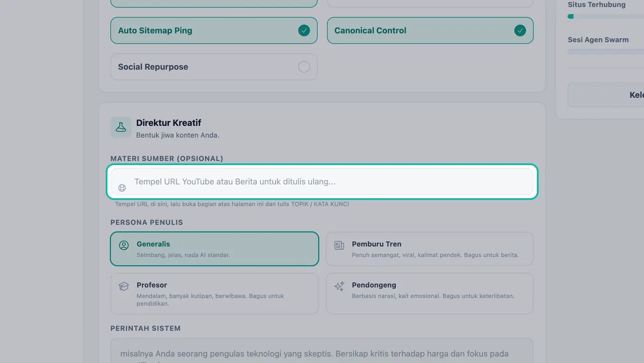Click the Tempel URL di sini hint text
Screen dimensions: 644x363
click(x=232, y=204)
